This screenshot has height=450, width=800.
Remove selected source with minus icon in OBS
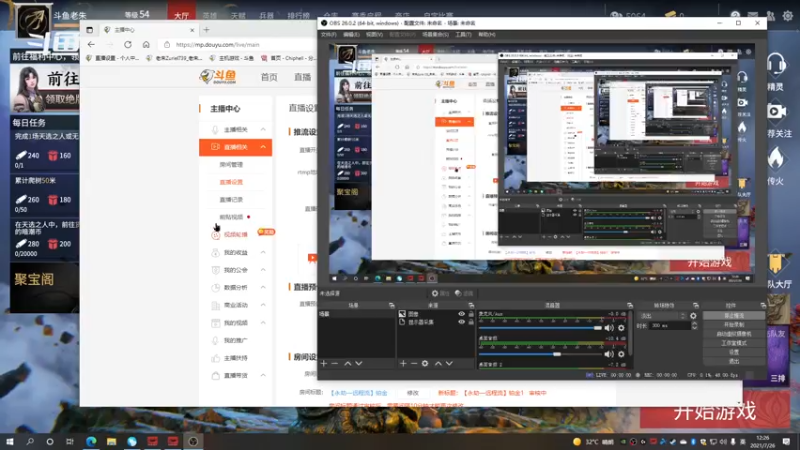[414, 363]
